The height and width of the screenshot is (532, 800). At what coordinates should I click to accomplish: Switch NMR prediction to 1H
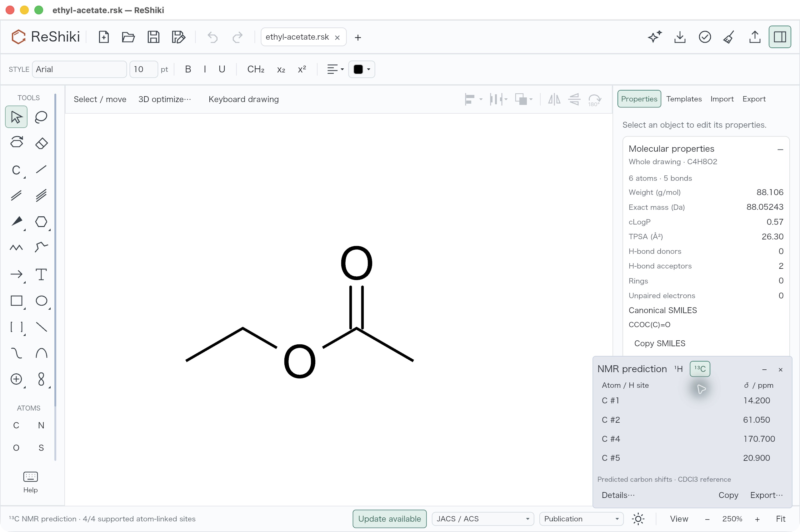678,369
